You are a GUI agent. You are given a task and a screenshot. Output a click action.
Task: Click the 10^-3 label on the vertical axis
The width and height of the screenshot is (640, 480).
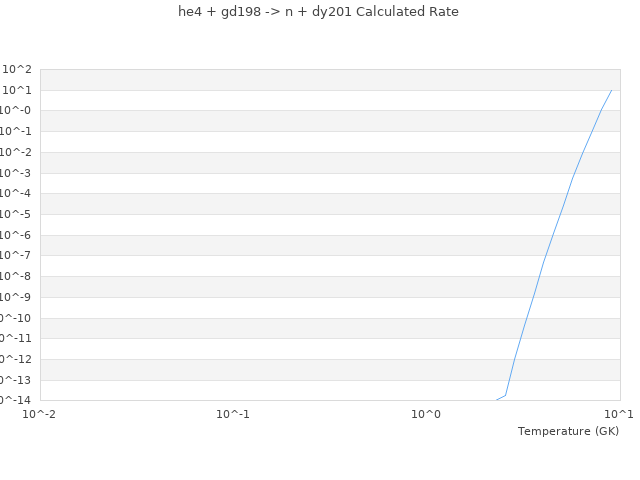tap(17, 173)
